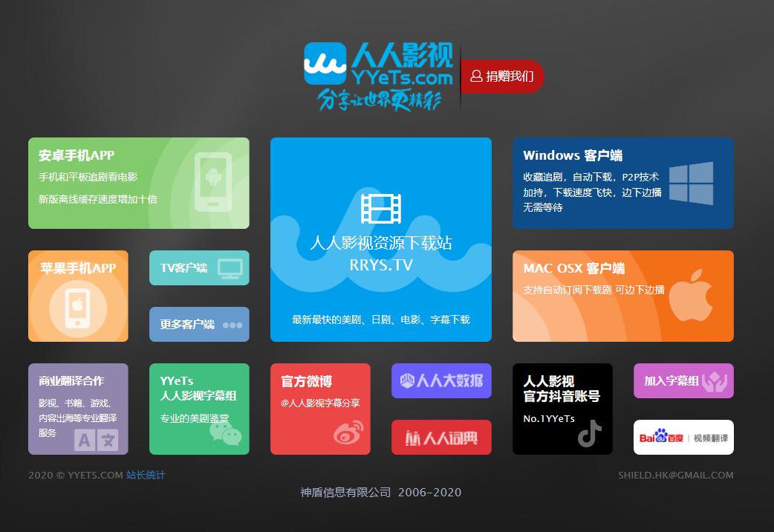The image size is (774, 532).
Task: Click the hands-diamond icon on 加入字幕组
Action: (715, 381)
